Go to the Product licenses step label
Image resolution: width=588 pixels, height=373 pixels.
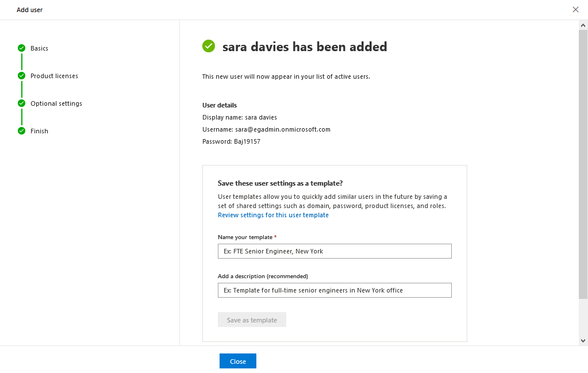tap(55, 76)
